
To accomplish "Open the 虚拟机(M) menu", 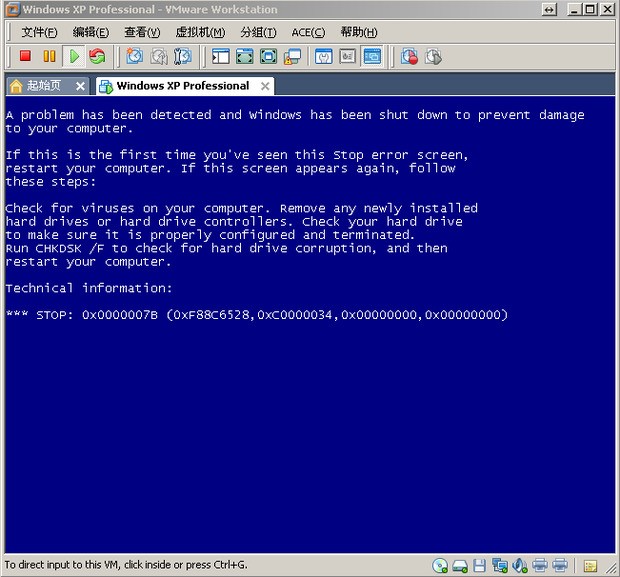I will coord(200,32).
